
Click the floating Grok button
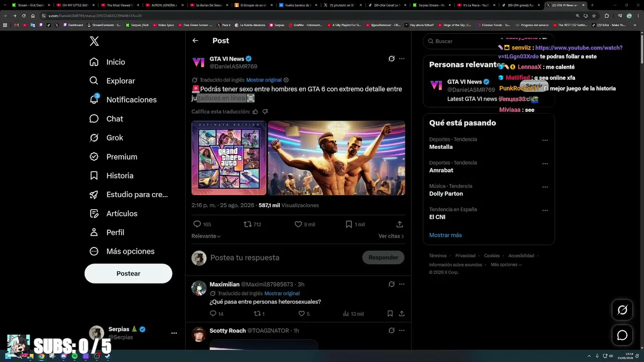622,310
